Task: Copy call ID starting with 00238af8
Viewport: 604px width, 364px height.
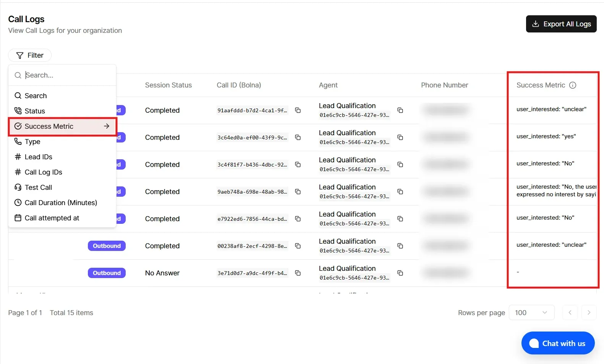Action: click(x=298, y=246)
